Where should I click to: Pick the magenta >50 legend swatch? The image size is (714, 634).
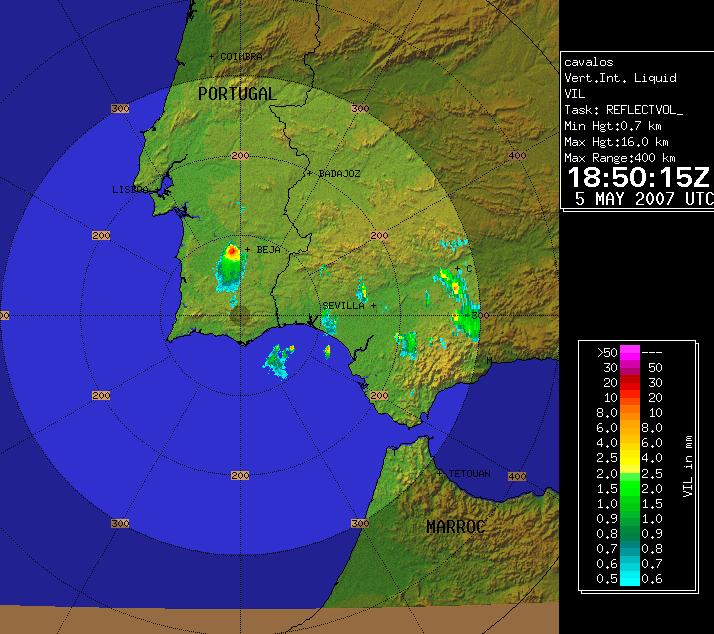click(x=630, y=352)
